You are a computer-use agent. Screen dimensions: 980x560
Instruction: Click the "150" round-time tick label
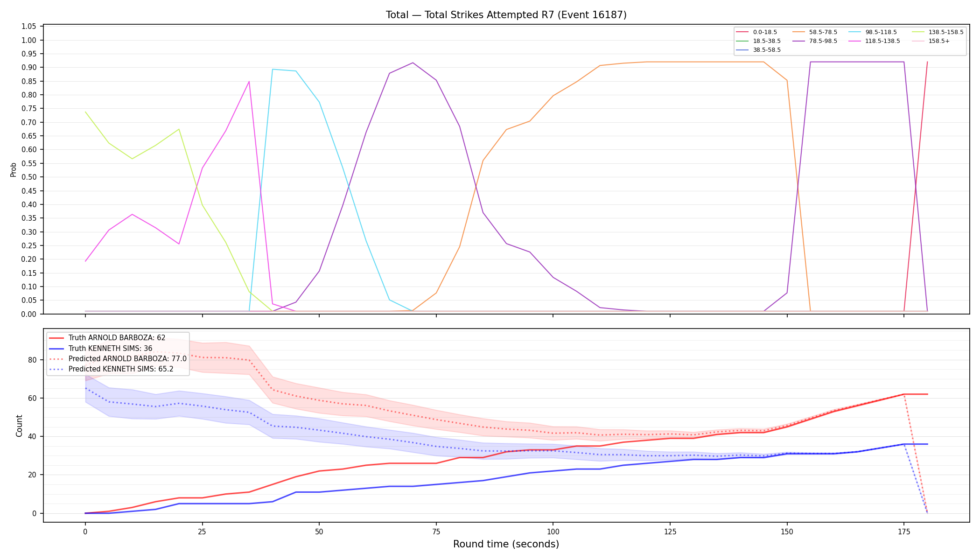point(787,532)
